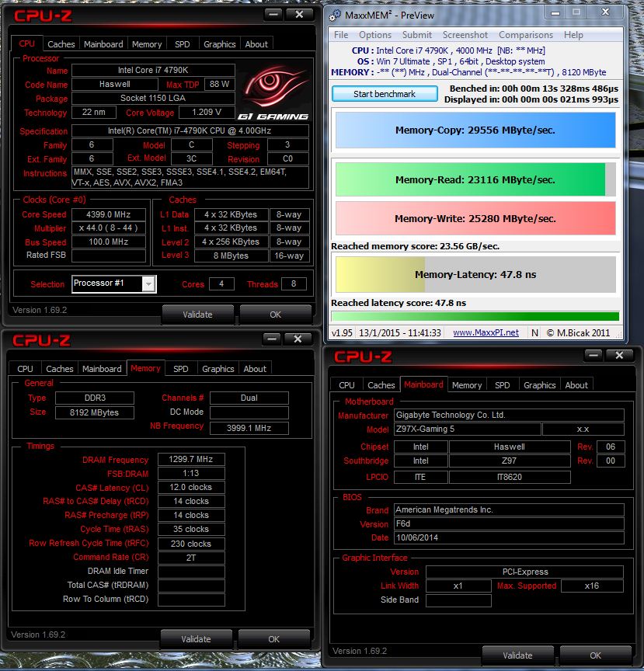
Task: Open About tab in Mainboard CPU-Z window
Action: click(576, 384)
